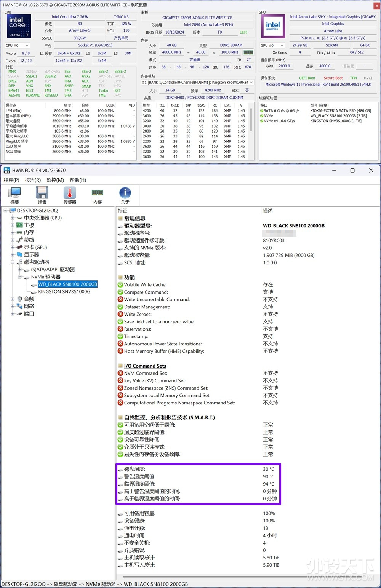This screenshot has width=381, height=588.
Task: Expand the (S)ATA/ATAPI 驱动器 node
Action: [x=20, y=270]
